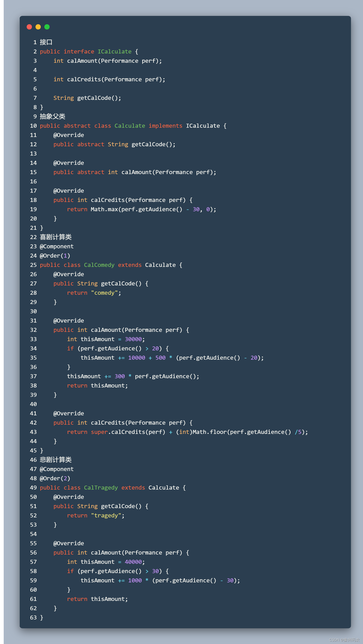Click '@Component' on line 47
Screen dimensions: 363x644
[x=57, y=469]
